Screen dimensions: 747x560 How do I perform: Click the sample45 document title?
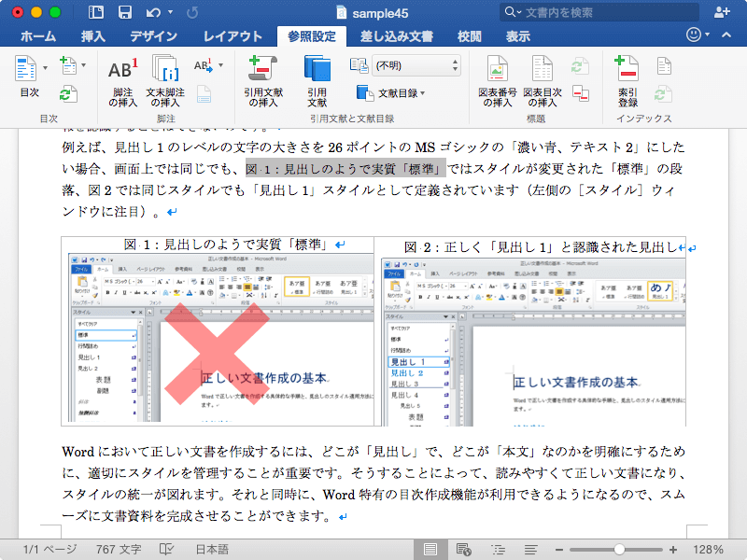pos(380,13)
